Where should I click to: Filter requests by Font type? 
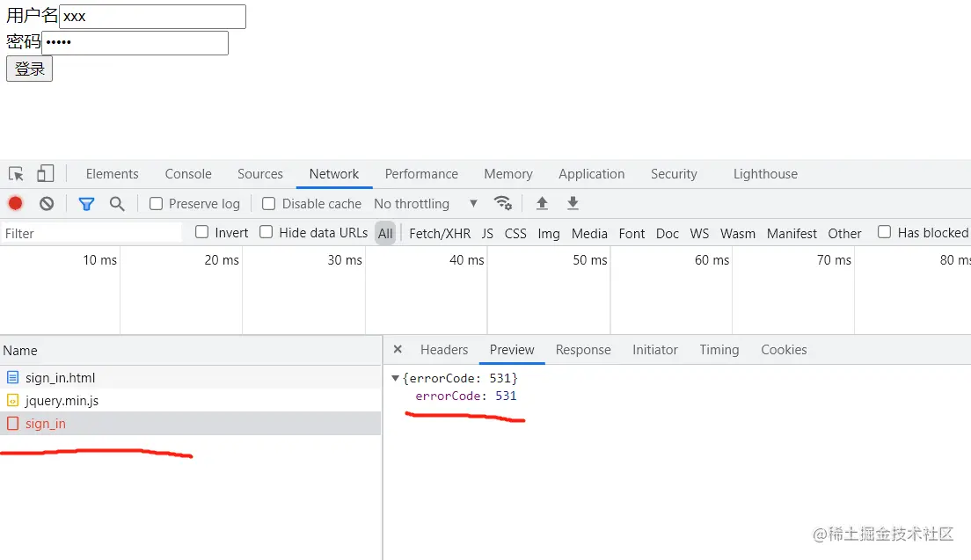tap(632, 233)
